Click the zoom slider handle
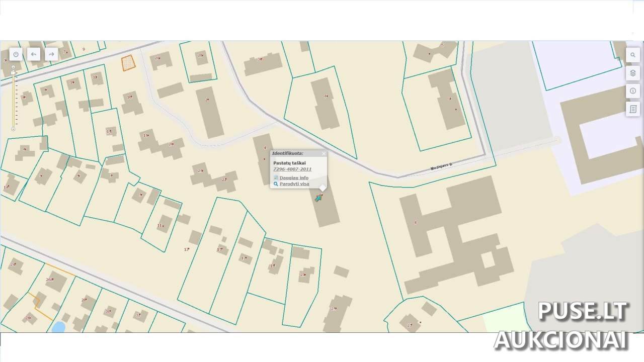 14,73
